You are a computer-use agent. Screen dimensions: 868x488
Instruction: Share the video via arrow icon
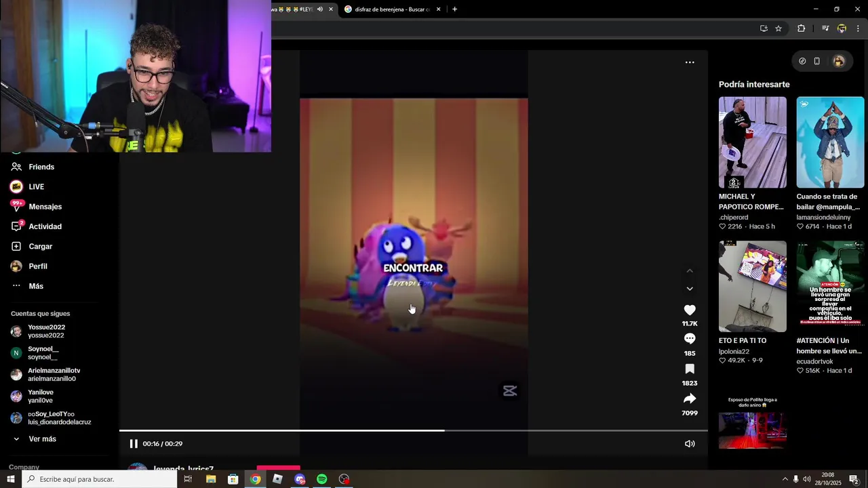click(690, 399)
